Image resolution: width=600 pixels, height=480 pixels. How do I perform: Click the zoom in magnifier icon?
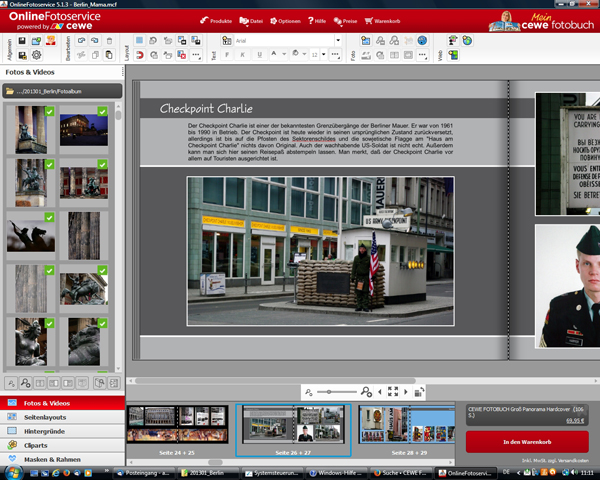tap(367, 392)
